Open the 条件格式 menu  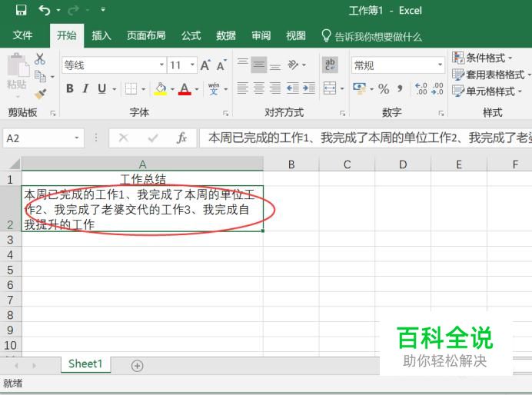(482, 58)
